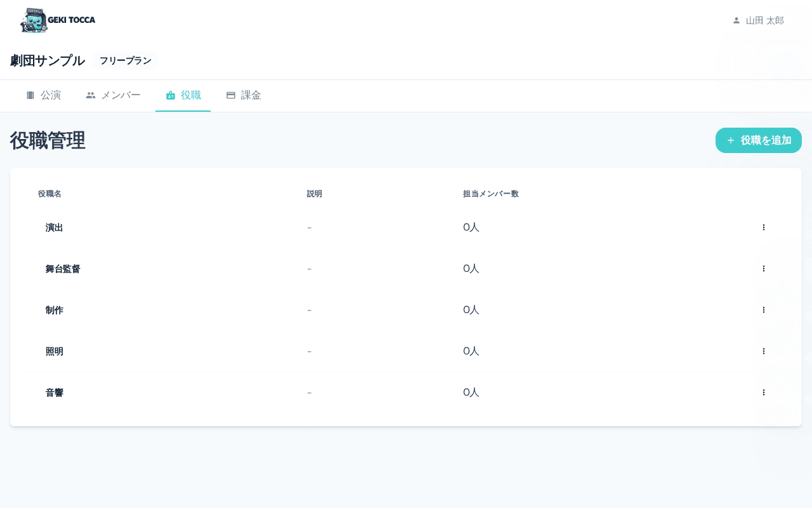Select the 演出 role row
Screen dimensions: 812x508
[x=55, y=227]
